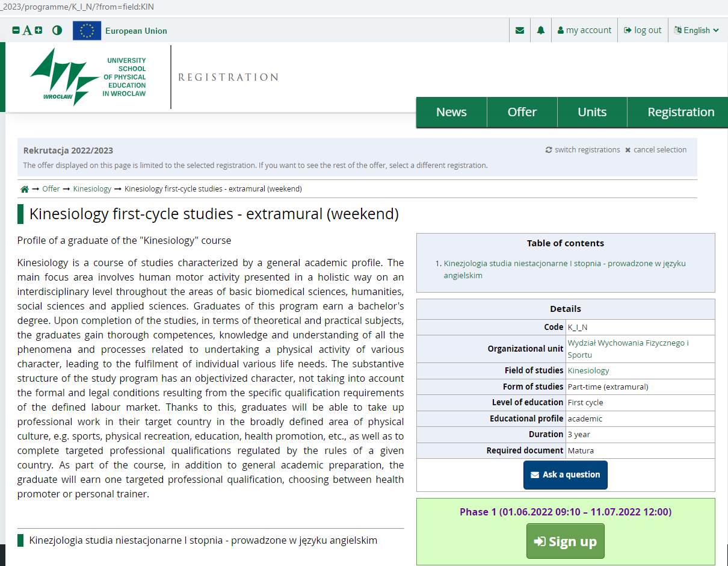
Task: Select the academic educational profile value
Action: [x=585, y=418]
